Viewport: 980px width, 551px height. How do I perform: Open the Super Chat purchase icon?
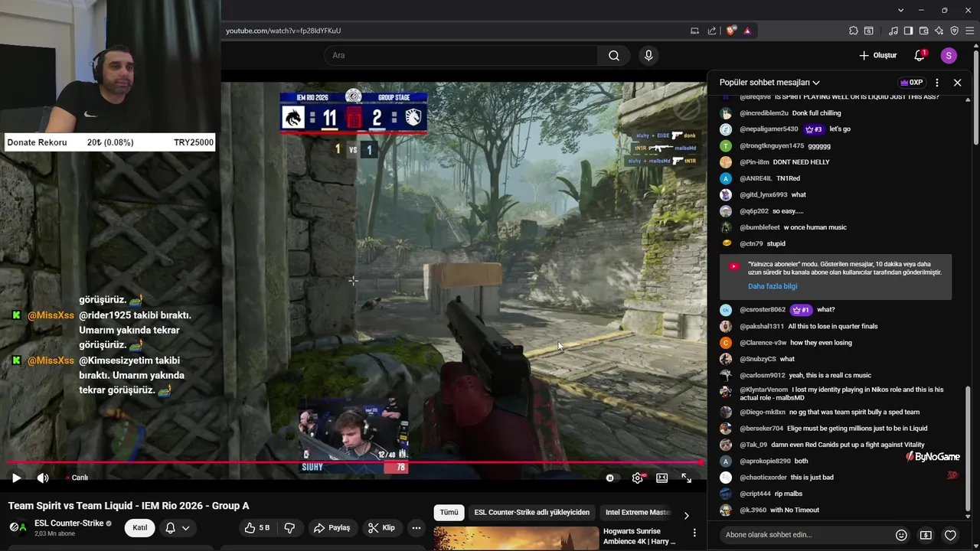[926, 535]
